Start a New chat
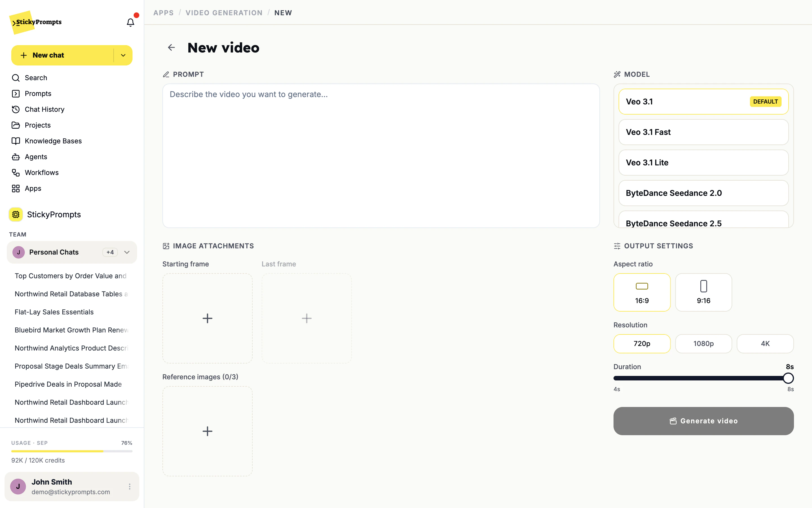Viewport: 812px width, 508px height. pos(62,55)
